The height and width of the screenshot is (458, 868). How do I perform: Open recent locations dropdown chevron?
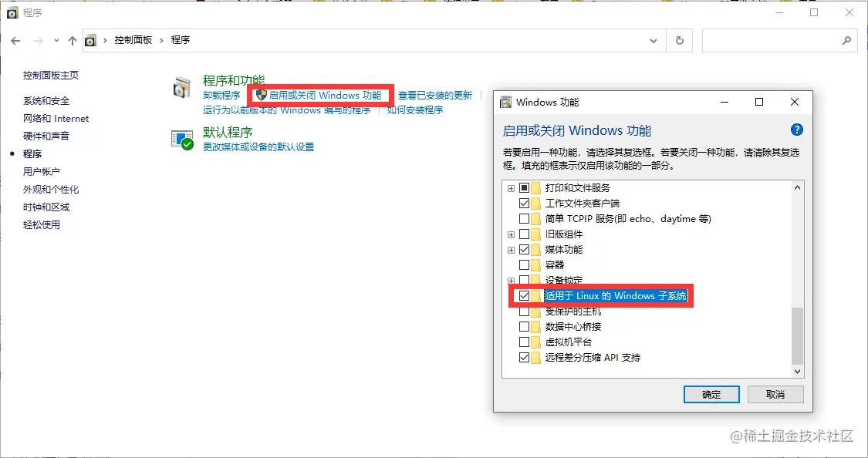[x=56, y=41]
